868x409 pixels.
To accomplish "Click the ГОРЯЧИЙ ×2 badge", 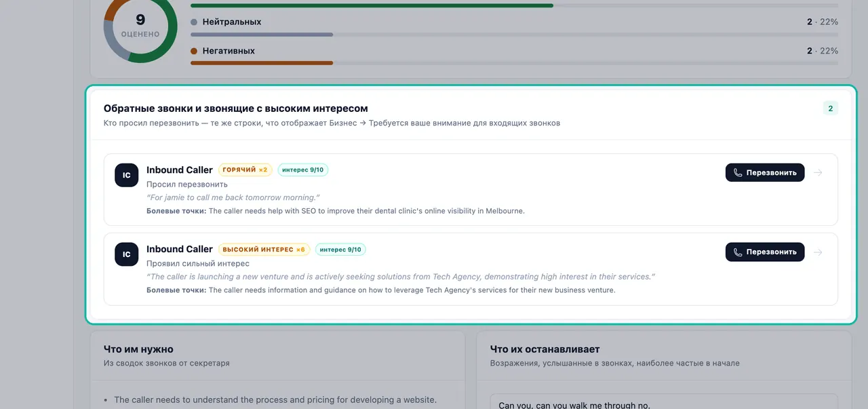I will tap(245, 170).
